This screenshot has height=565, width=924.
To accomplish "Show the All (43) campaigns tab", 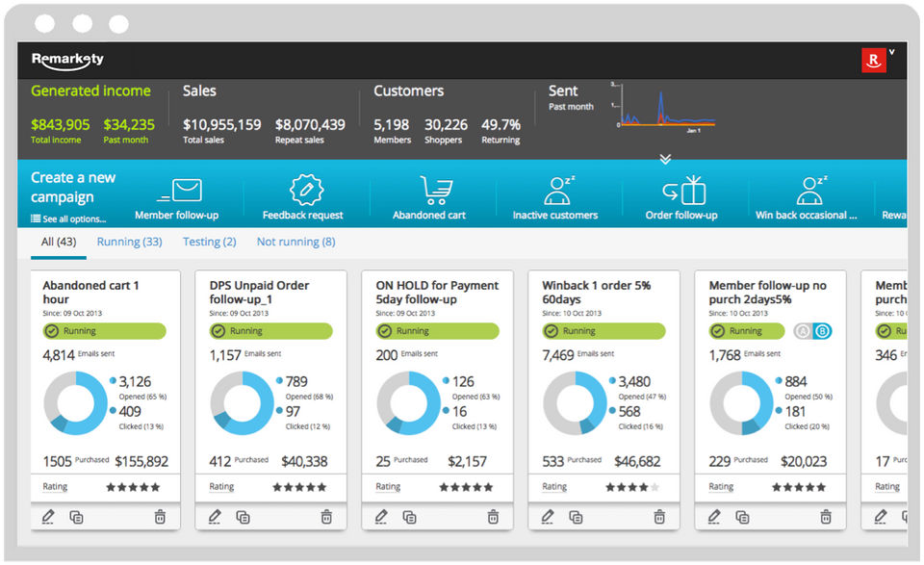I will (59, 242).
